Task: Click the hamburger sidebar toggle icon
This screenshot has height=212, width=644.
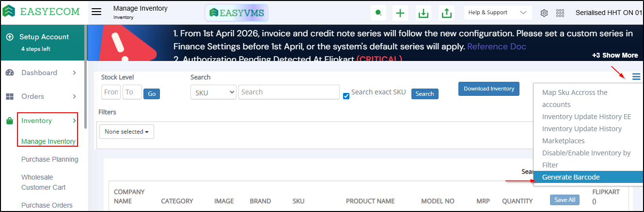Action: 96,12
